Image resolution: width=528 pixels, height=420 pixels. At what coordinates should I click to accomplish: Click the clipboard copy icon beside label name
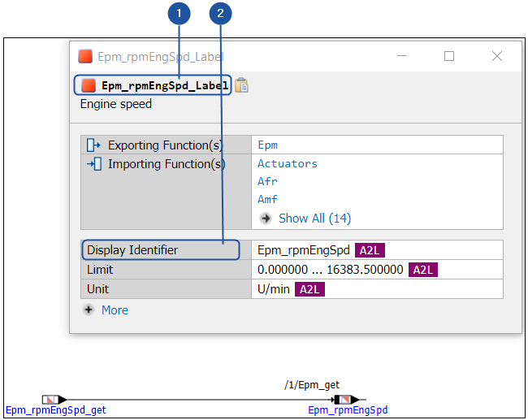241,84
